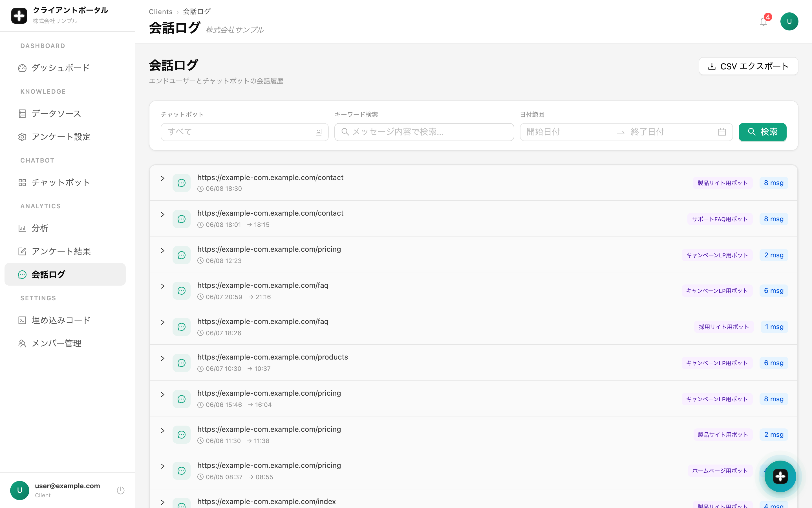
Task: Click キャンペーンLP用ボット tag on 06/08 12:23 row
Action: point(717,255)
